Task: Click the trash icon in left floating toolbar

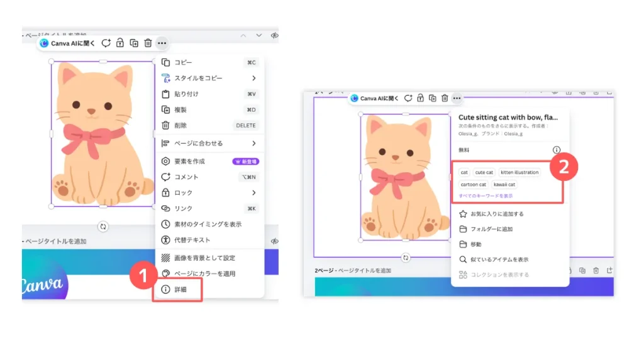Action: click(x=148, y=43)
